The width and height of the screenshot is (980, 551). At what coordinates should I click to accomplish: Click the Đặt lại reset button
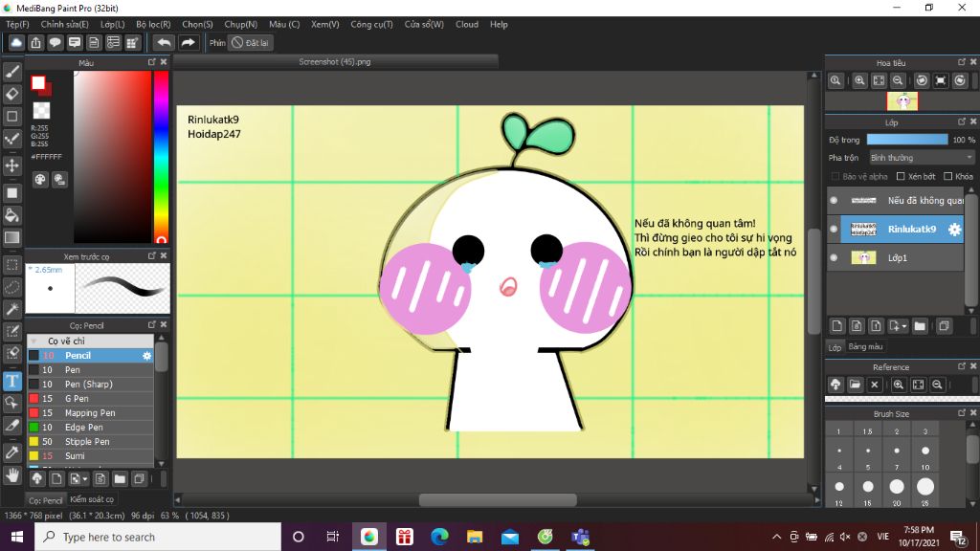[251, 43]
